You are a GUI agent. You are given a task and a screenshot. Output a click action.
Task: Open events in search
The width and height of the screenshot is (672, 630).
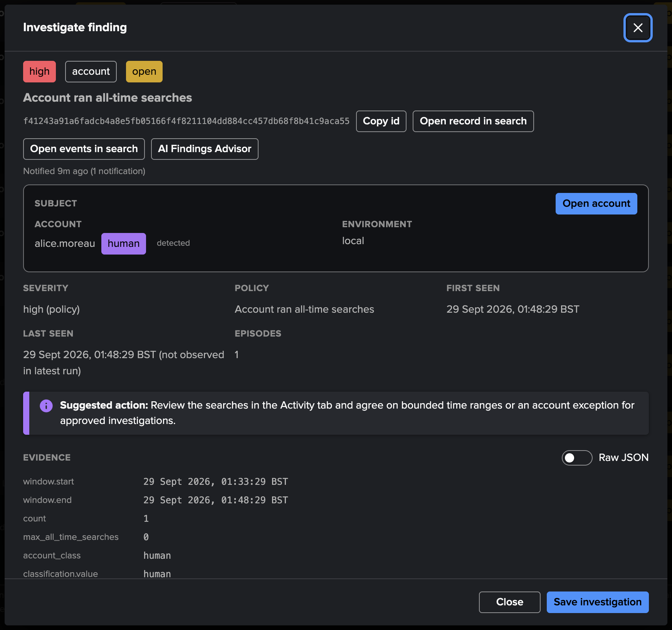point(84,149)
